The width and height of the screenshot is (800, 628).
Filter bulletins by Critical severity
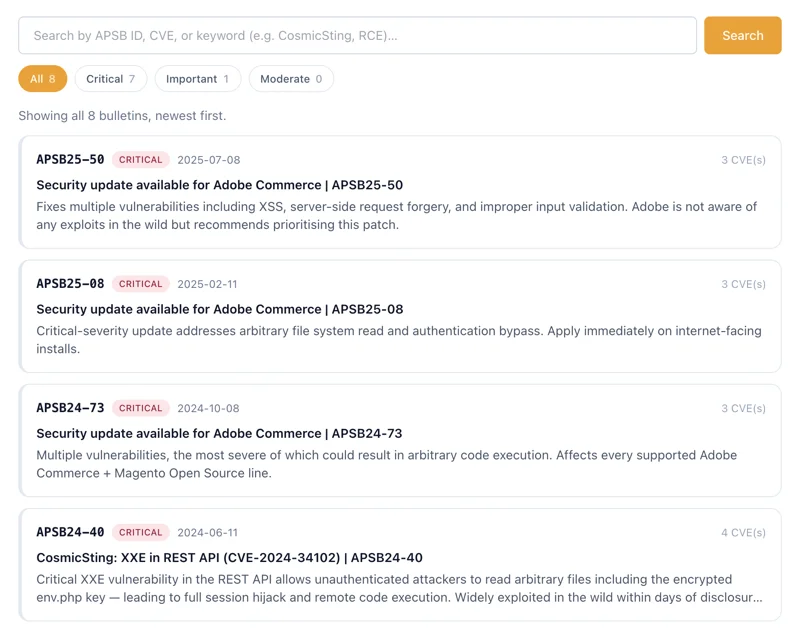tap(111, 79)
